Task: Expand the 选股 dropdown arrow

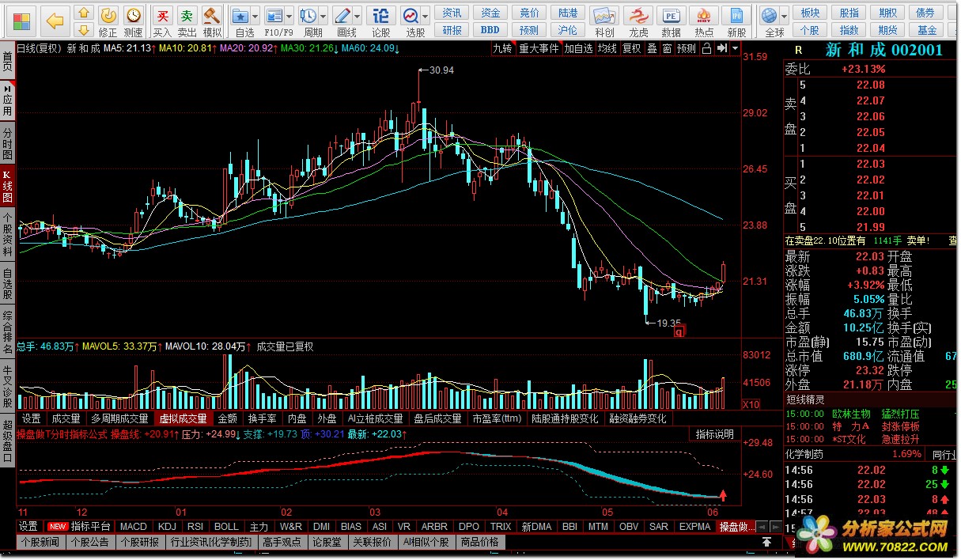Action: tap(426, 16)
